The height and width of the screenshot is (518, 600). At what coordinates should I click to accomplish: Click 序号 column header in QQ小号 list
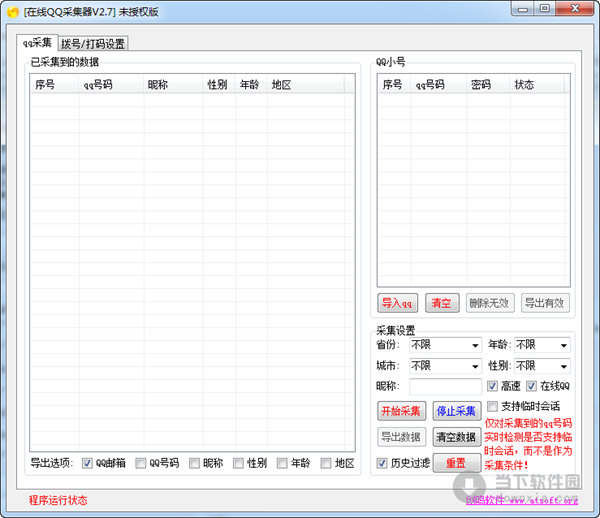(395, 85)
